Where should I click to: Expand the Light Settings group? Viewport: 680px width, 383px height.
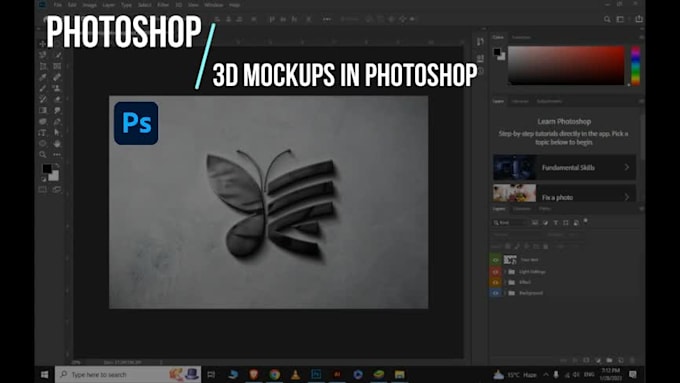pos(505,272)
